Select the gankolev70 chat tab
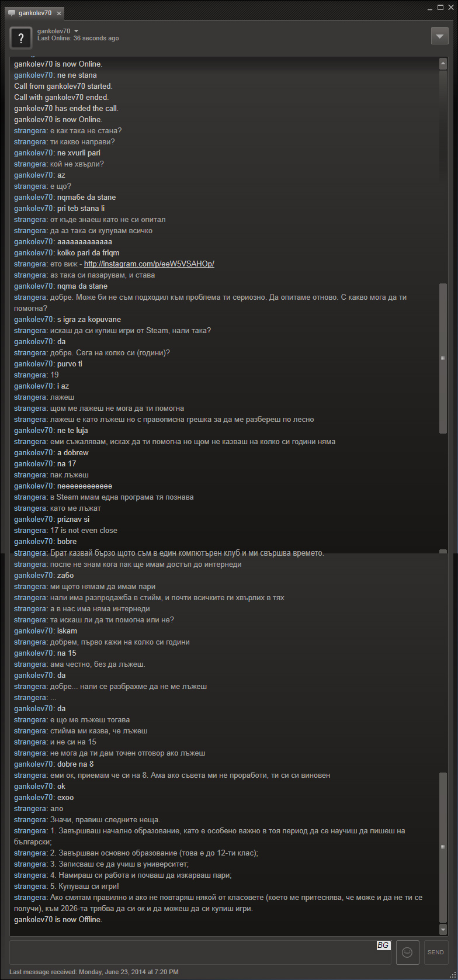Image resolution: width=458 pixels, height=980 pixels. 33,13
